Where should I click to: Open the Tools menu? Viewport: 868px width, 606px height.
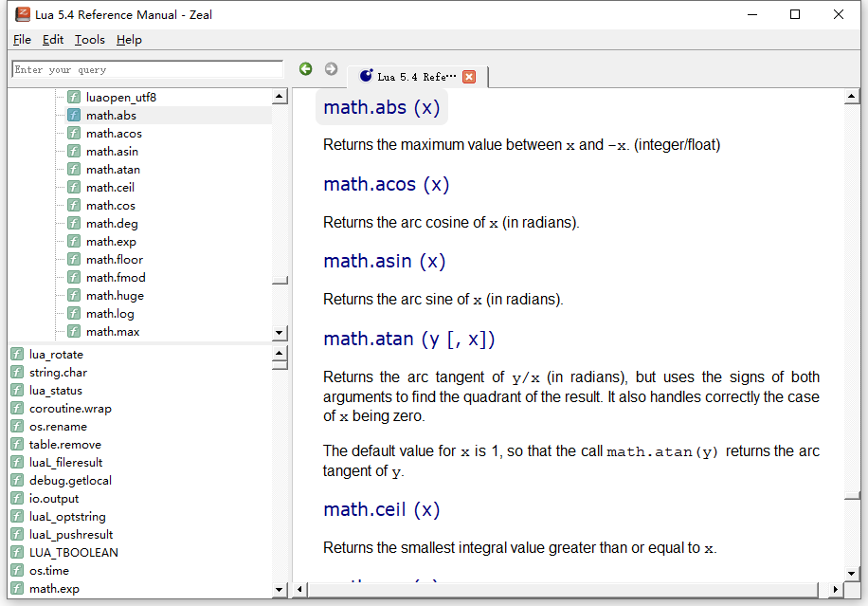90,40
